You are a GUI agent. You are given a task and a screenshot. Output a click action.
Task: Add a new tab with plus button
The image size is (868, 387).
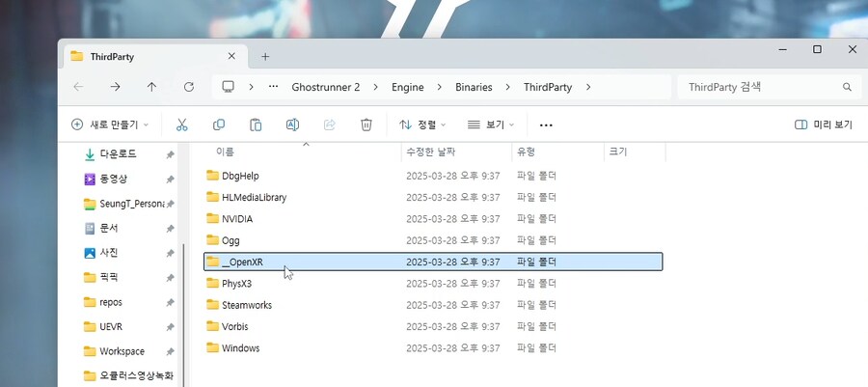(x=265, y=57)
